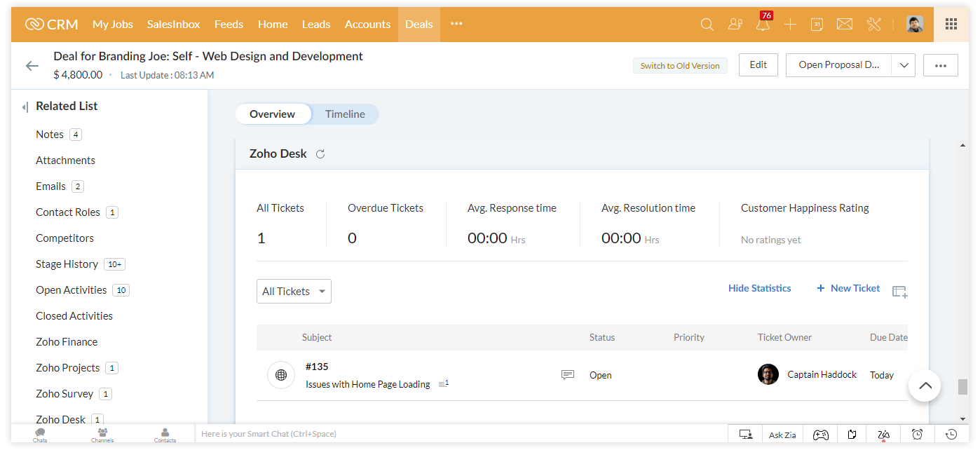This screenshot has width=980, height=450.
Task: Click Hide Statistics link
Action: point(760,288)
